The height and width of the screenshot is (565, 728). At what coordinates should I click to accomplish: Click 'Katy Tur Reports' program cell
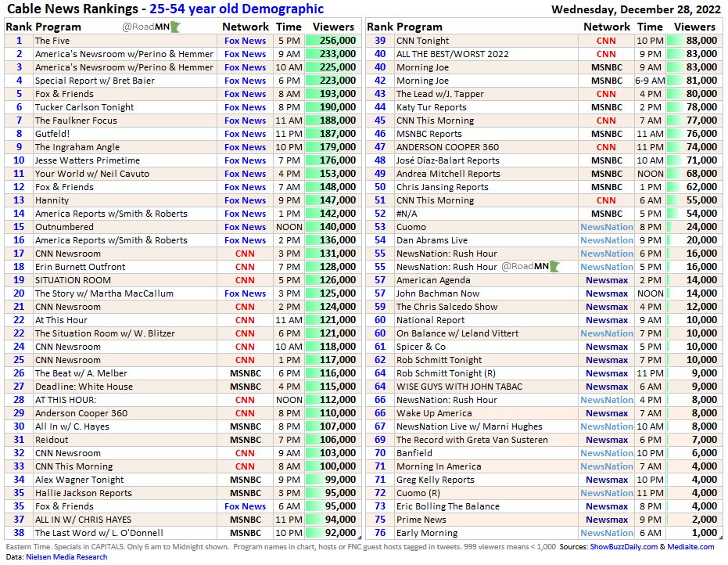pos(486,107)
